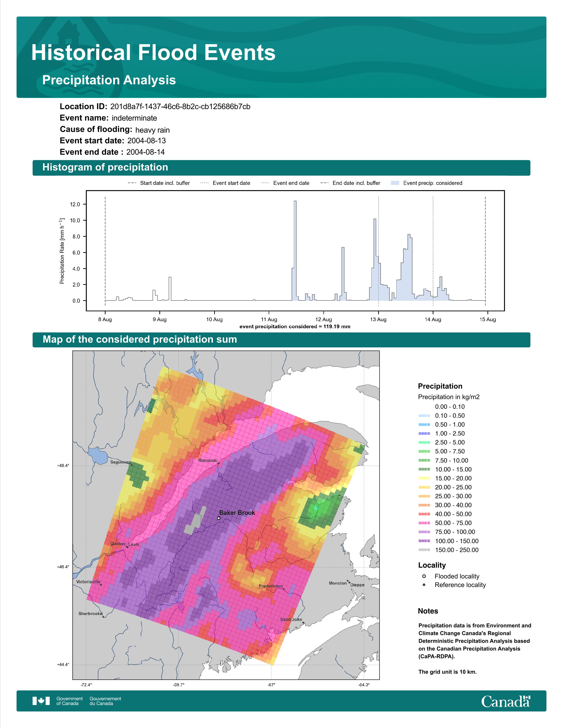Screen dimensions: 563x728
Task: Click the Government of Canada text
Action: tap(69, 701)
